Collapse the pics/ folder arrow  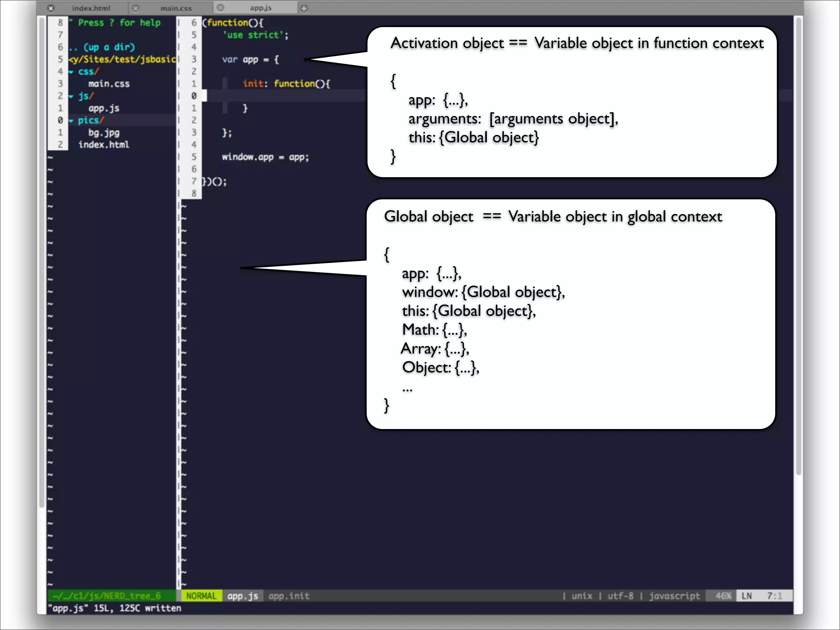coord(71,121)
